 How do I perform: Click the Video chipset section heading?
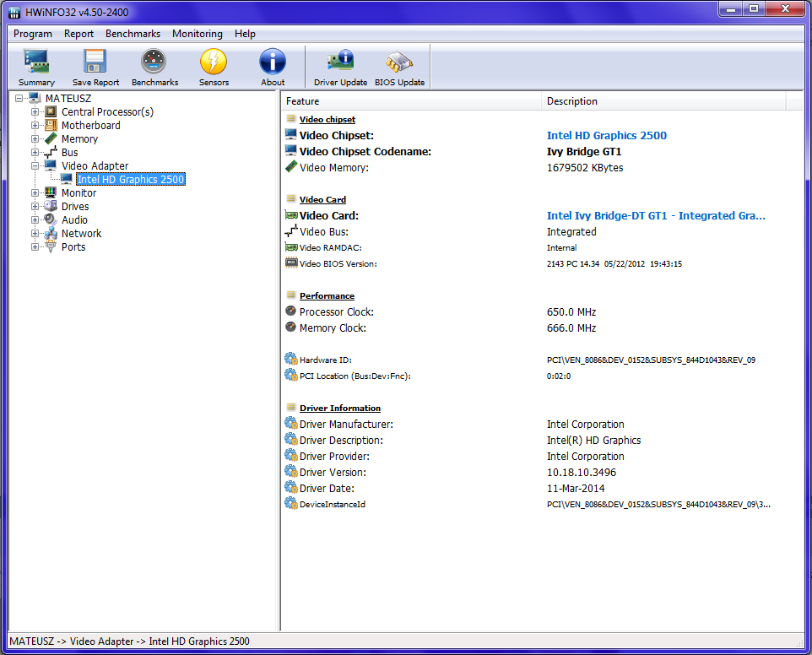[328, 119]
